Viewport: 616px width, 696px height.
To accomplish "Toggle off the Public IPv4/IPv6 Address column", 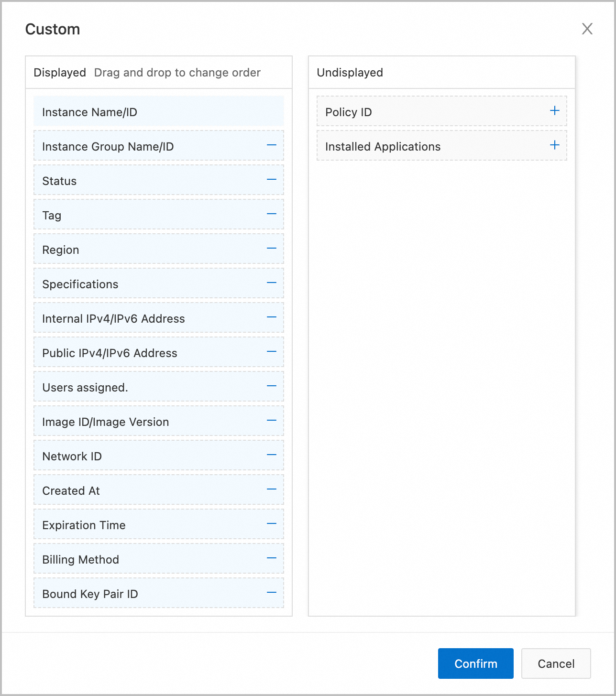I will 272,351.
